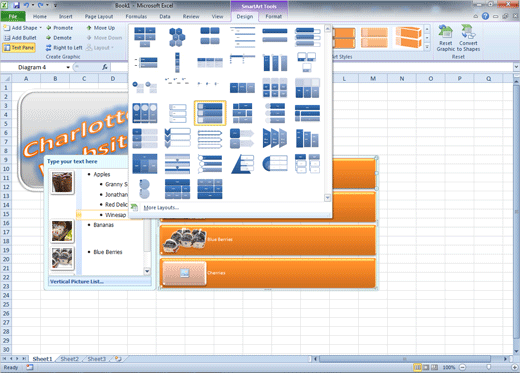
Task: Click the Vertical Picture List link
Action: click(x=76, y=282)
